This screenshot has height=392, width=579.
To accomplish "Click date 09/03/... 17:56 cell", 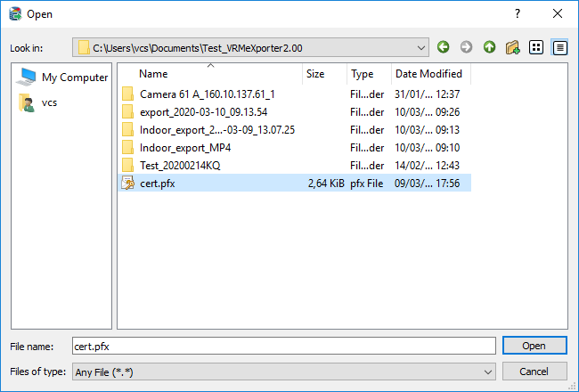I will (428, 184).
